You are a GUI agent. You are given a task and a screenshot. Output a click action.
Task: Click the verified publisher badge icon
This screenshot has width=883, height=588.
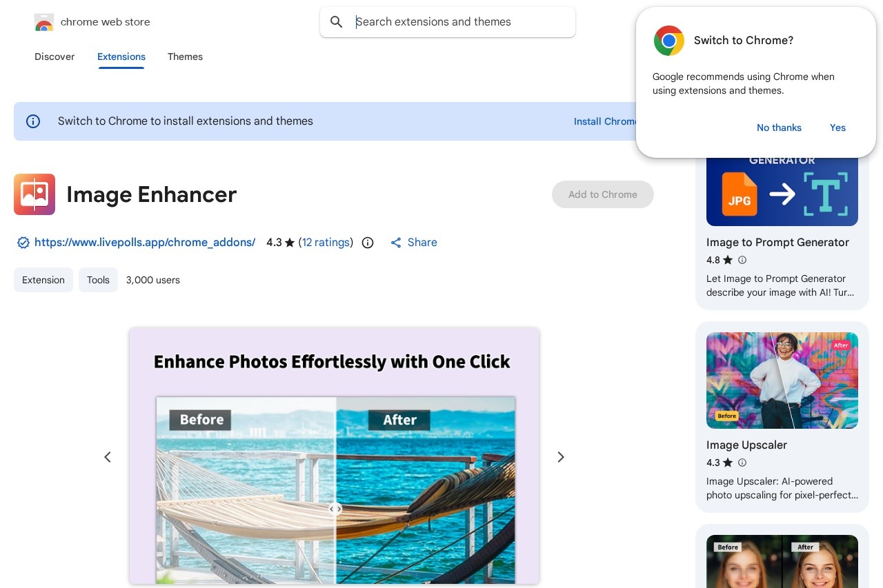click(x=23, y=243)
